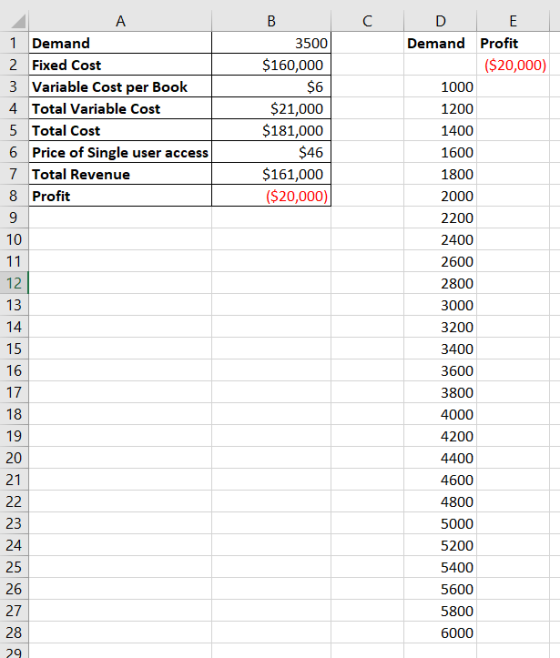Select row 8 header
This screenshot has height=658, width=560.
(x=14, y=196)
